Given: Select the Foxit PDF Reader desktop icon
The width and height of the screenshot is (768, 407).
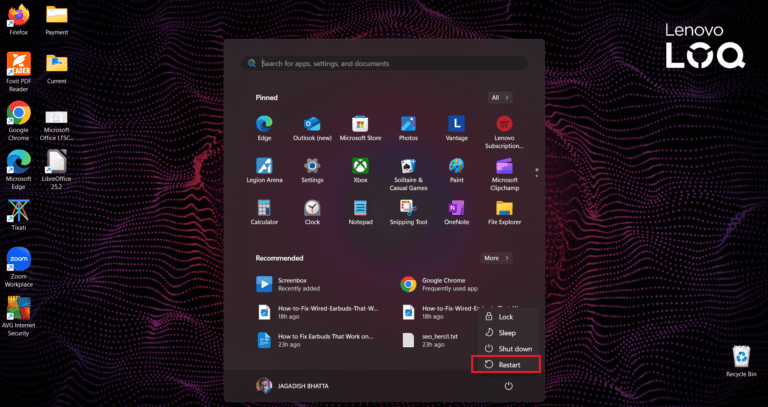Looking at the screenshot, I should click(19, 72).
